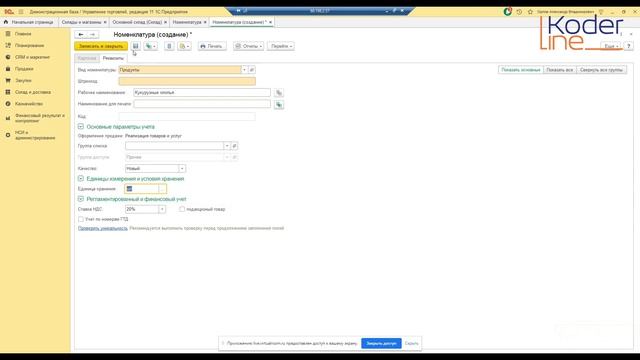
Task: Open Отчеты dropdown menu
Action: click(249, 46)
